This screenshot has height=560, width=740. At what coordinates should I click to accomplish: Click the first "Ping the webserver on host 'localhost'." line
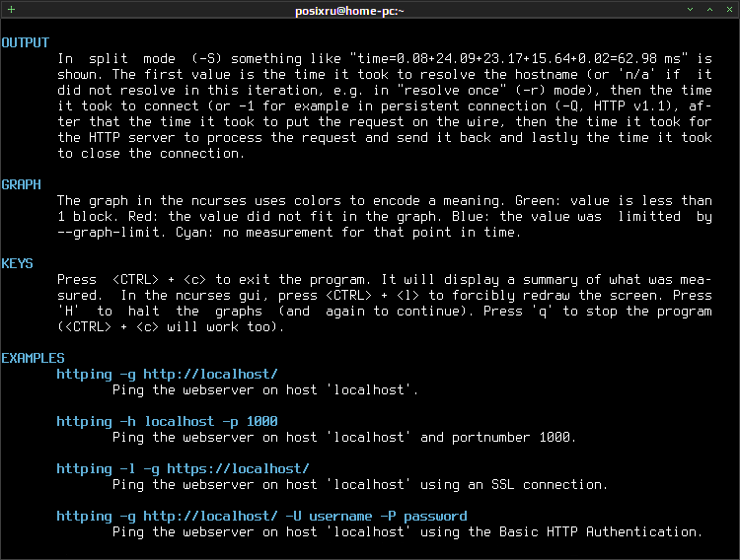pyautogui.click(x=265, y=390)
